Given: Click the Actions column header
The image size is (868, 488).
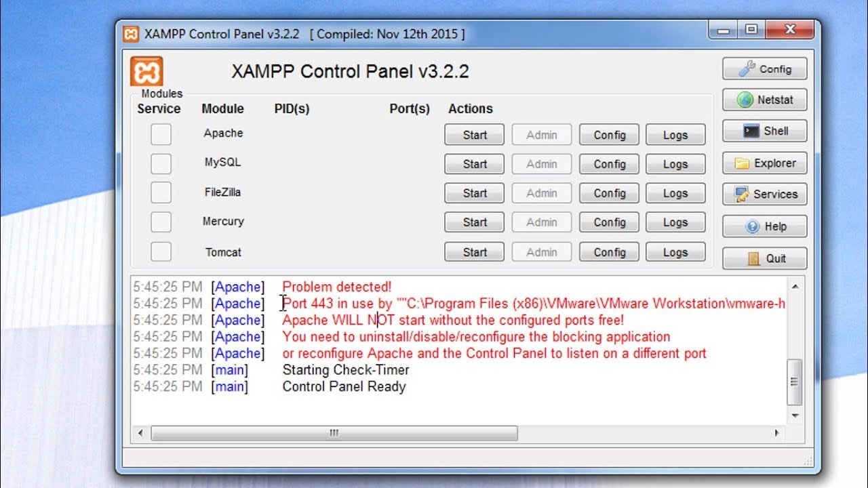Looking at the screenshot, I should 471,108.
